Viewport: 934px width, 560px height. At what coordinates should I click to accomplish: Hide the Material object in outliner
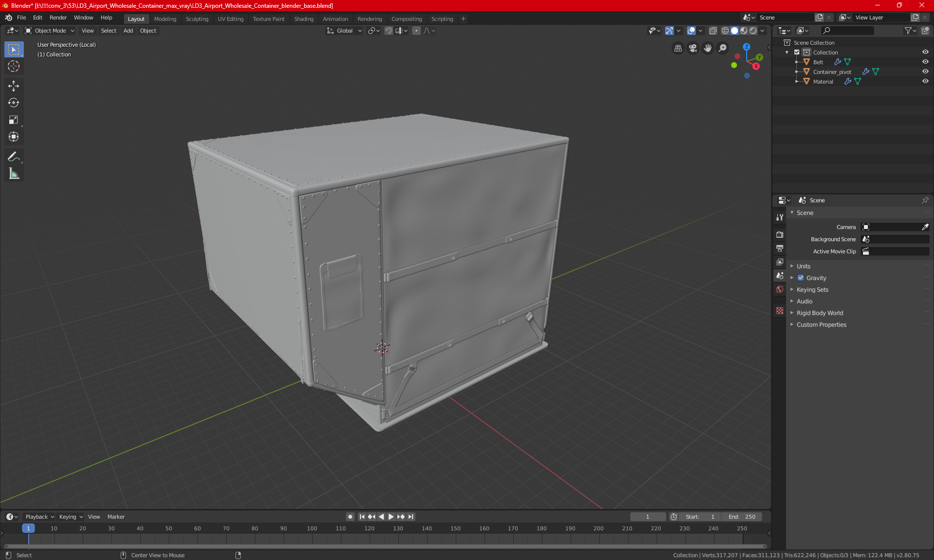tap(925, 81)
